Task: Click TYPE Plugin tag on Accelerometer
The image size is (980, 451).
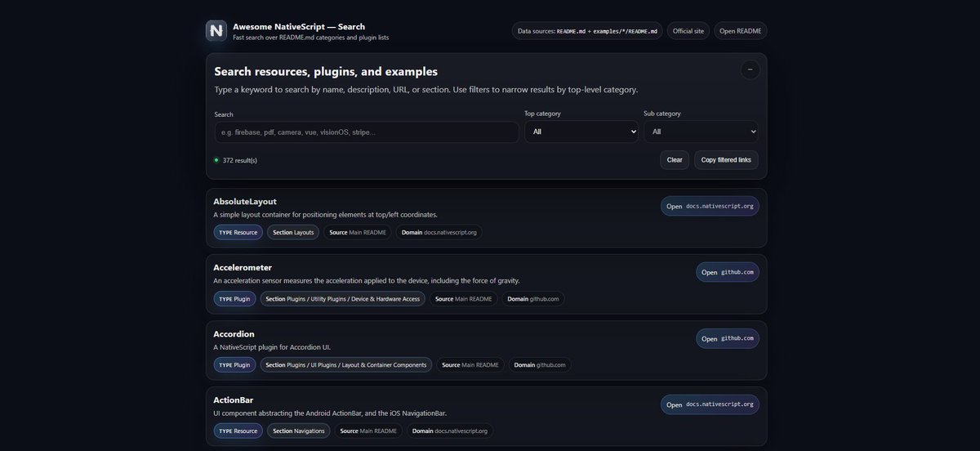Action: pyautogui.click(x=234, y=299)
